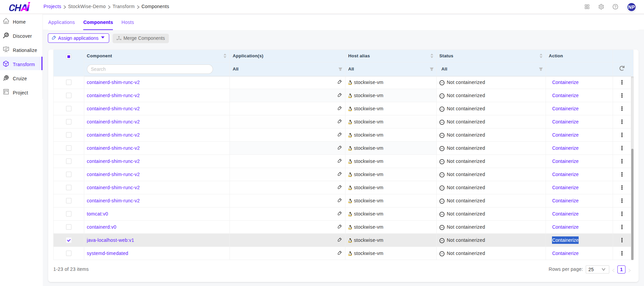
Task: Select the Components tab
Action: pyautogui.click(x=98, y=22)
